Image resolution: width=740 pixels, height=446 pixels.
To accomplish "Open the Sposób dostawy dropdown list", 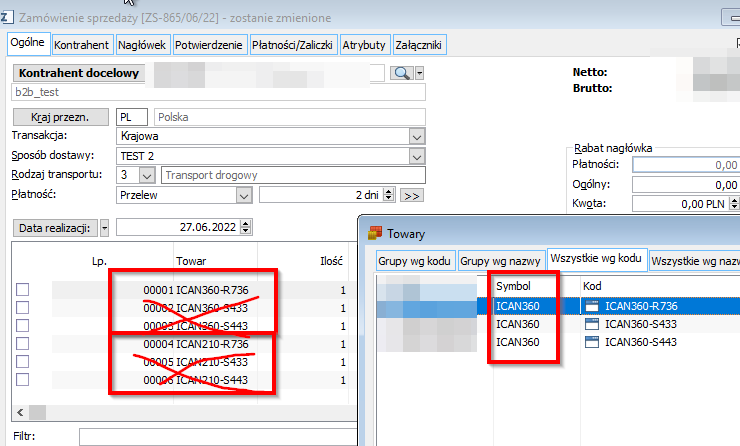I will 417,156.
